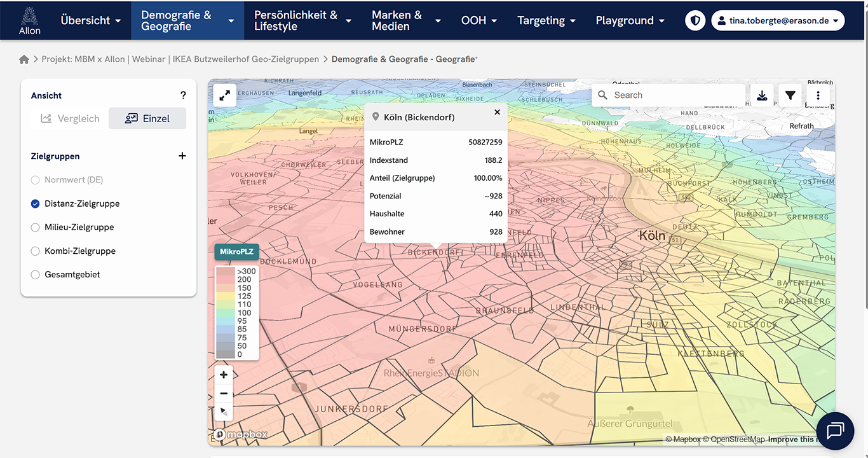Open the user account dropdown
Viewport: 868px width, 458px height.
(777, 20)
